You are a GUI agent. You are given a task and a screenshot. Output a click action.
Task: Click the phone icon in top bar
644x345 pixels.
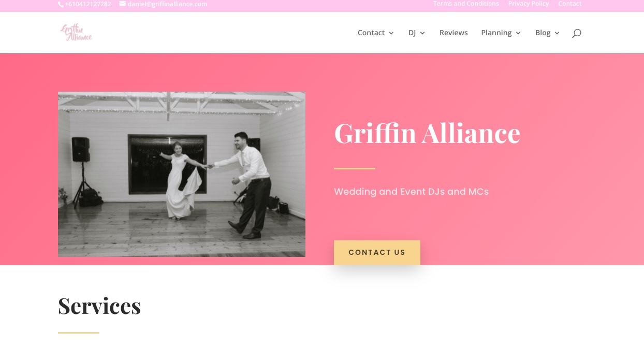61,4
